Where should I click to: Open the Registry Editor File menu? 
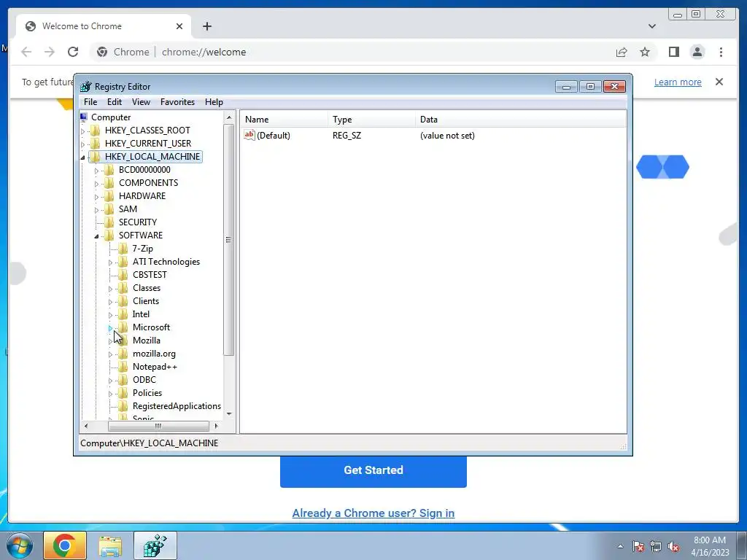pos(90,102)
